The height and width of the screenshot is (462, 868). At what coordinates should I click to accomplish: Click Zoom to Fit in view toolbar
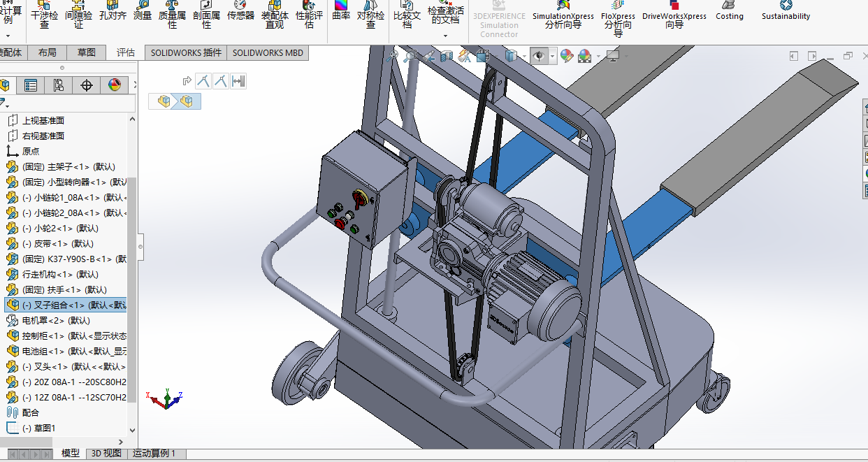point(393,56)
